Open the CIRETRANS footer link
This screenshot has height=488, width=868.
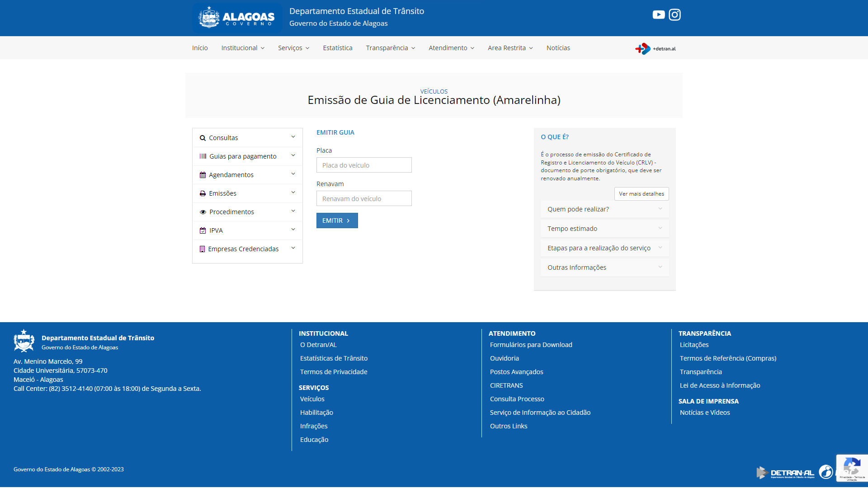(x=506, y=385)
